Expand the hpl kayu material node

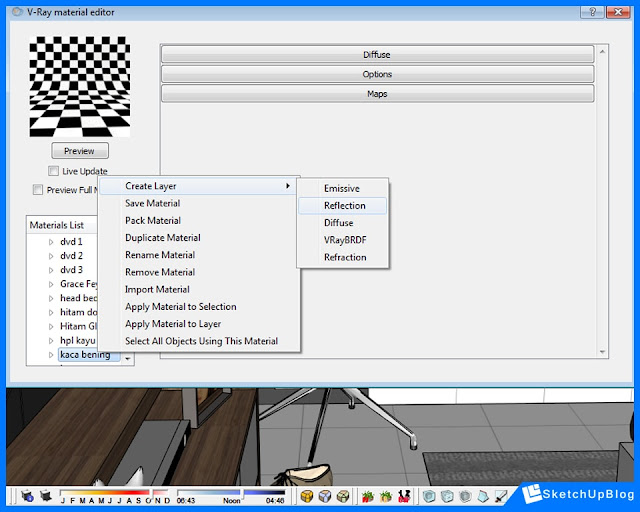tap(51, 341)
